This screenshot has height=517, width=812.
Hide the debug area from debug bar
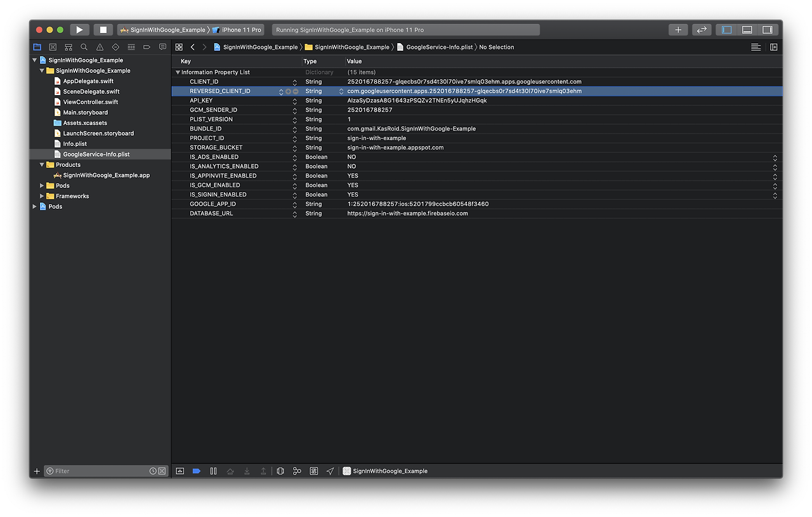[x=180, y=471]
